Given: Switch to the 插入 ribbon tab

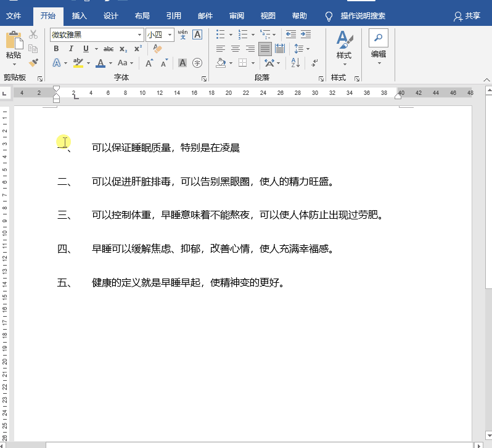Looking at the screenshot, I should coord(79,15).
